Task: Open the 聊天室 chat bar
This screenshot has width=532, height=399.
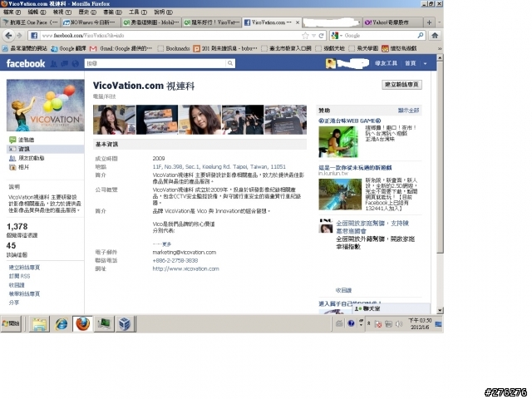Action: coord(391,308)
